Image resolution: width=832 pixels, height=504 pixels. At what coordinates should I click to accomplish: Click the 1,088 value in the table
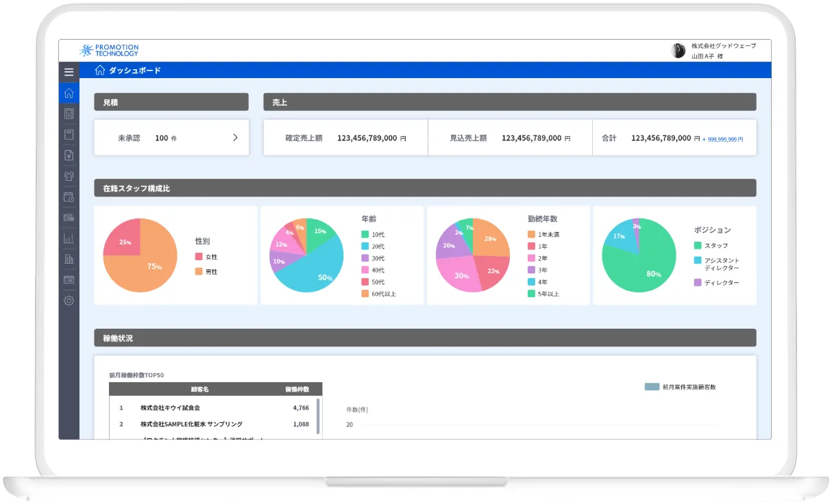301,424
